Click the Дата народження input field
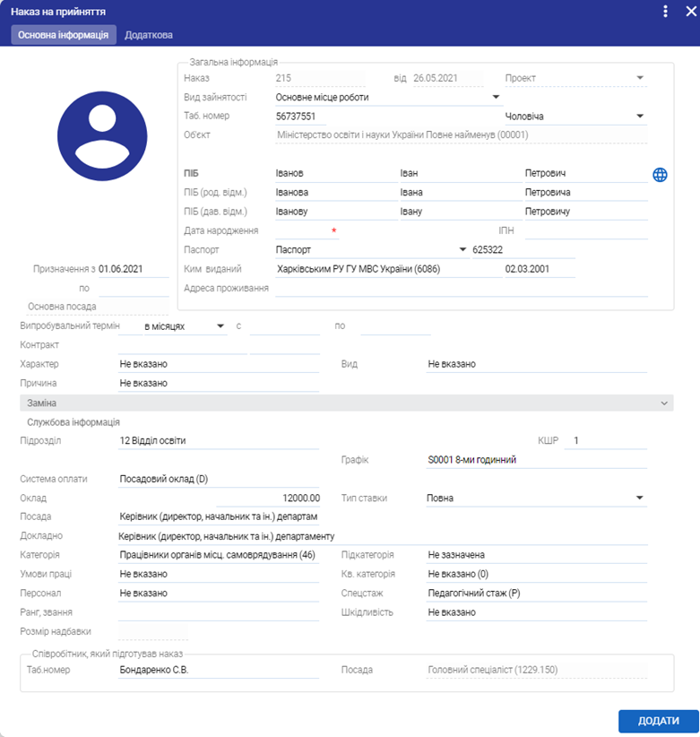 click(302, 231)
